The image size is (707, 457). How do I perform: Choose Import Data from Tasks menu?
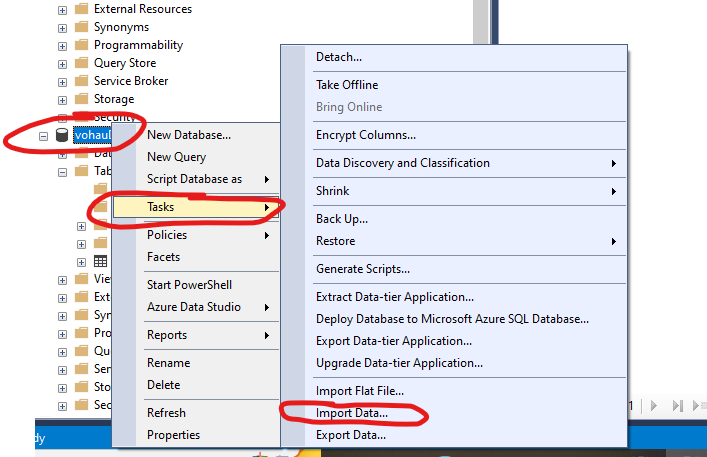tap(351, 413)
